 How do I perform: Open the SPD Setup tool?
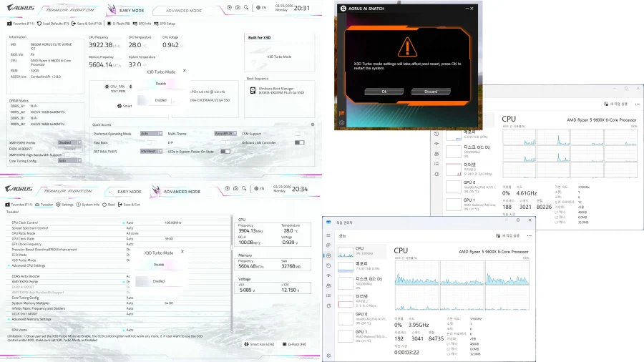tap(165, 24)
